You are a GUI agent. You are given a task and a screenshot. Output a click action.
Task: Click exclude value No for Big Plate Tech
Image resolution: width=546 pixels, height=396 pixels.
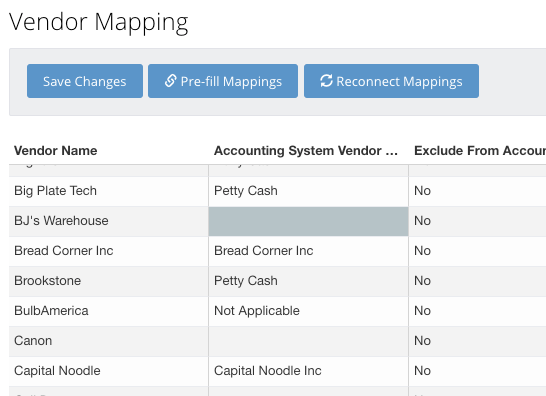tap(477, 191)
